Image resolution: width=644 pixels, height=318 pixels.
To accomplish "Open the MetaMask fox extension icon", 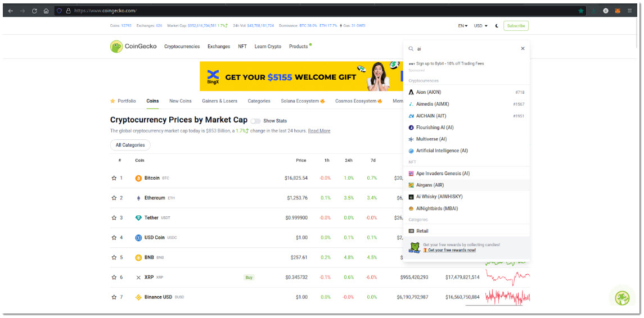I will [618, 11].
